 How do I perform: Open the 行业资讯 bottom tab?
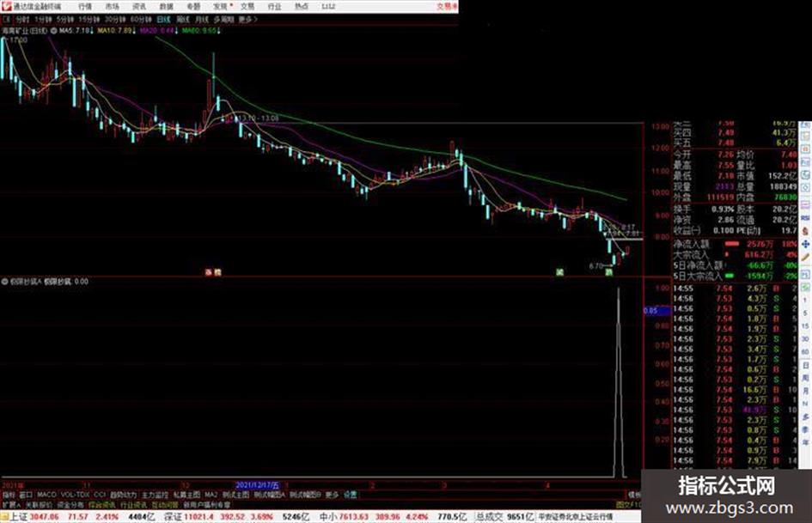click(133, 504)
